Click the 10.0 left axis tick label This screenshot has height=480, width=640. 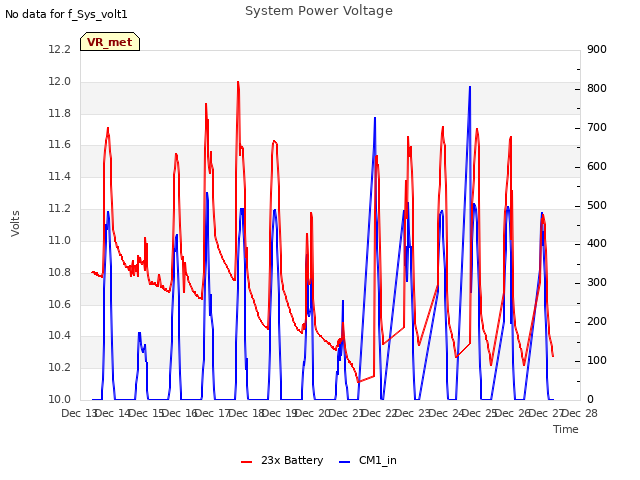(x=60, y=399)
